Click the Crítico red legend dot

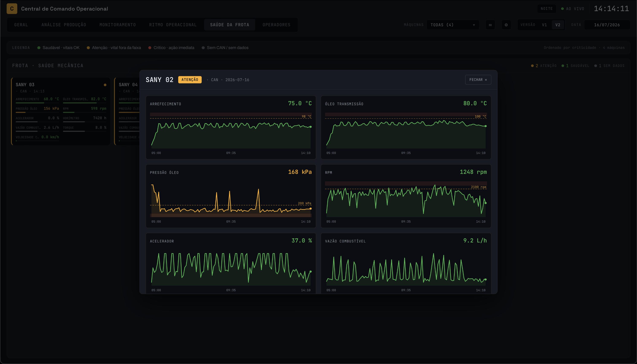pos(150,47)
